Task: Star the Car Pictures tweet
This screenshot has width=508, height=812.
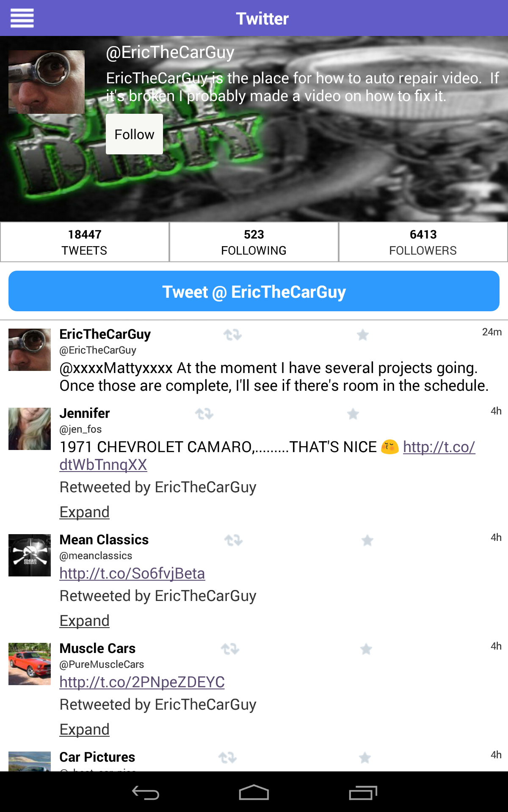Action: [x=365, y=757]
